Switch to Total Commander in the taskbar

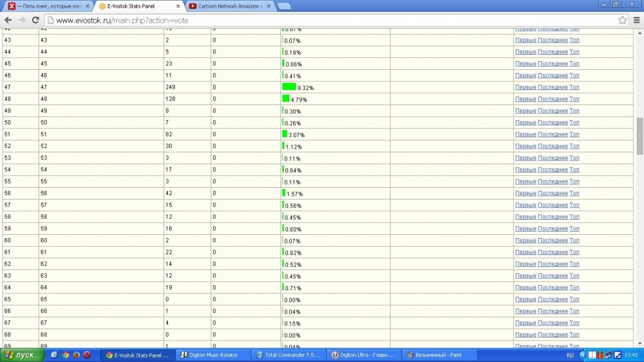(288, 355)
